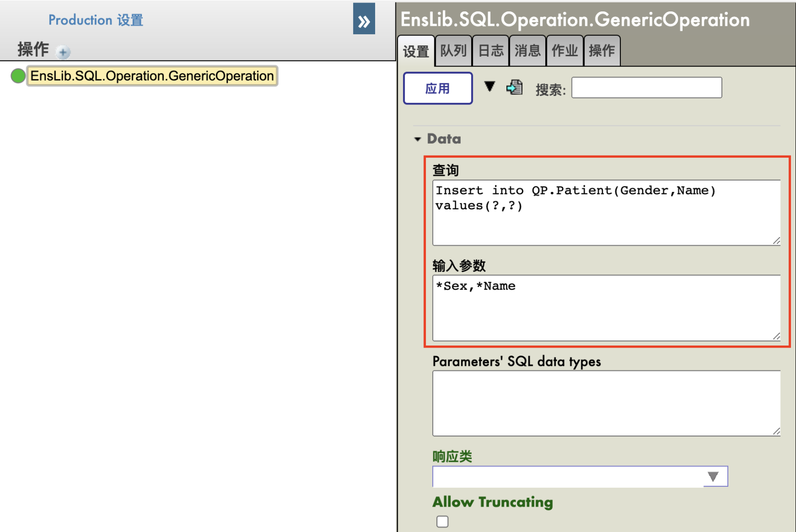The height and width of the screenshot is (532, 796).
Task: Select the EnsLib.SQL.Operation.GenericOperation item
Action: (x=152, y=76)
